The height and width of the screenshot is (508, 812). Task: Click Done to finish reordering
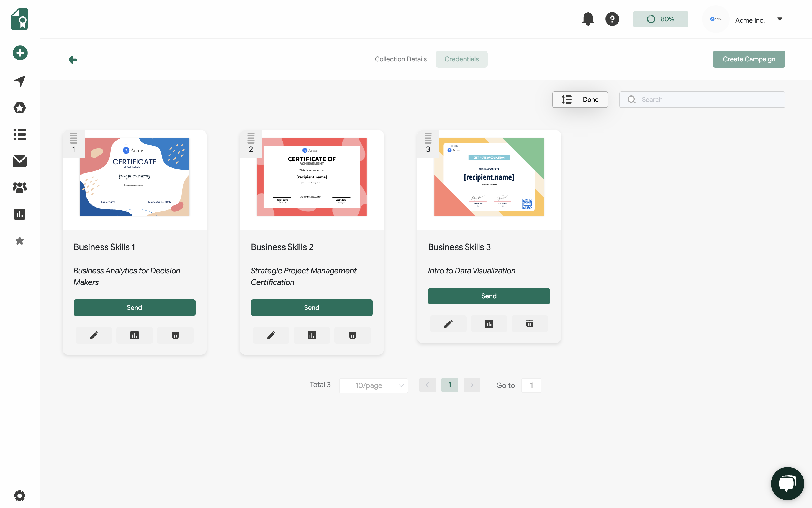(x=580, y=99)
